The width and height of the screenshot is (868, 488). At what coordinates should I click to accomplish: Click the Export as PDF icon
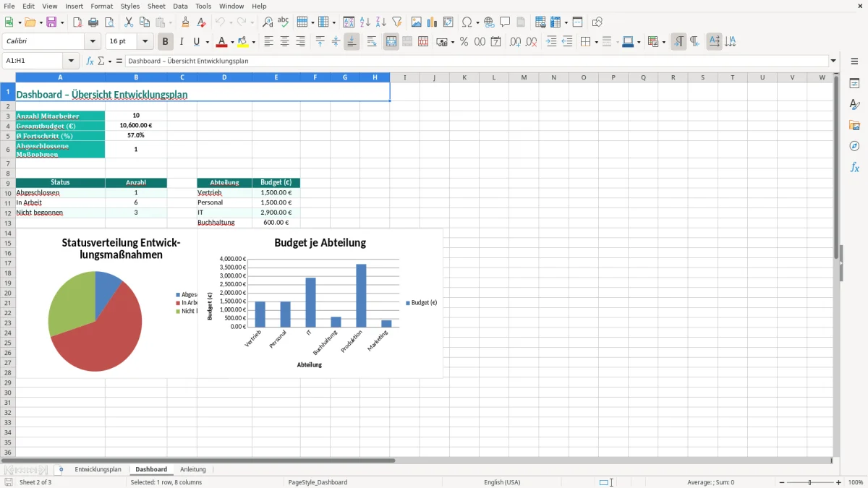point(77,22)
